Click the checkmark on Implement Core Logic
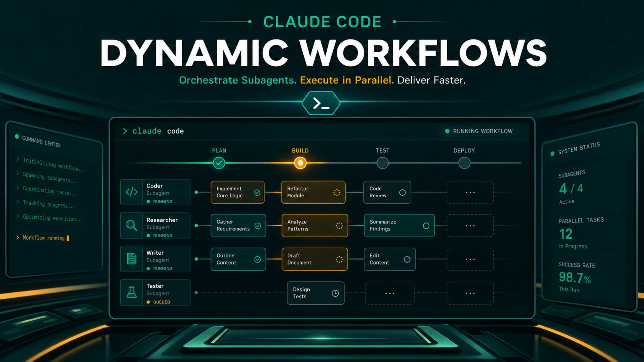The height and width of the screenshot is (362, 644). coord(257,193)
